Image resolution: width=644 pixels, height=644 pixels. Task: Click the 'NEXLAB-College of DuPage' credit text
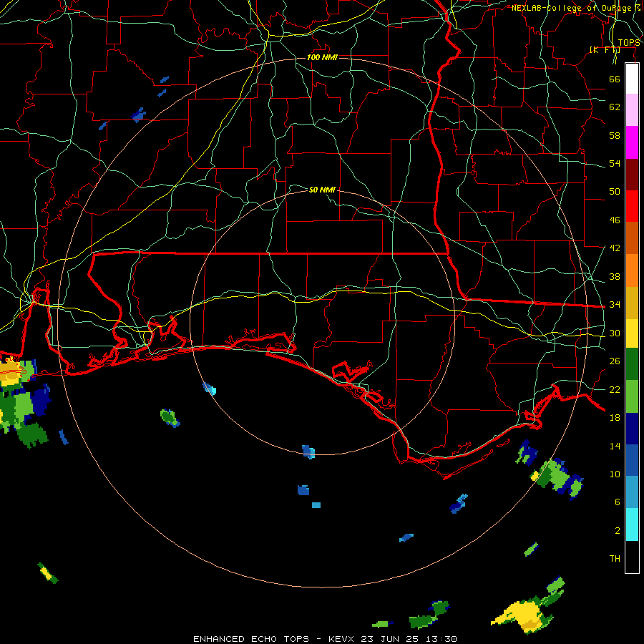(x=576, y=8)
